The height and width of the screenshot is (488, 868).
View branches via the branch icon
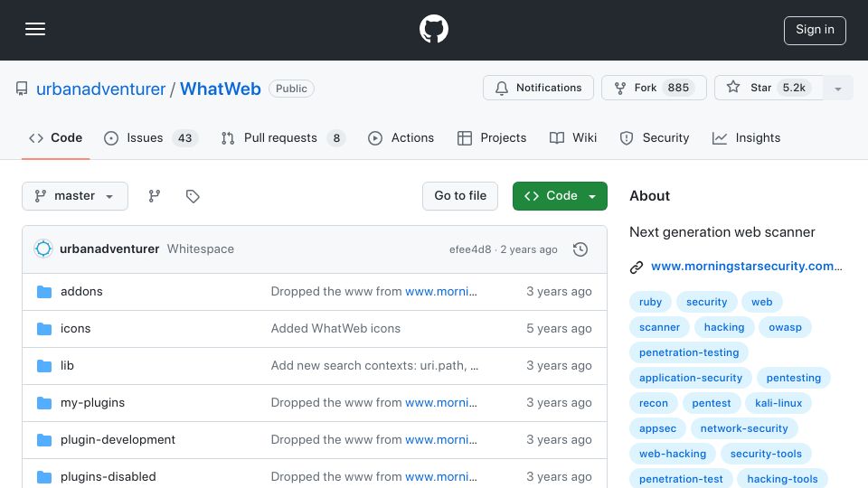click(155, 196)
